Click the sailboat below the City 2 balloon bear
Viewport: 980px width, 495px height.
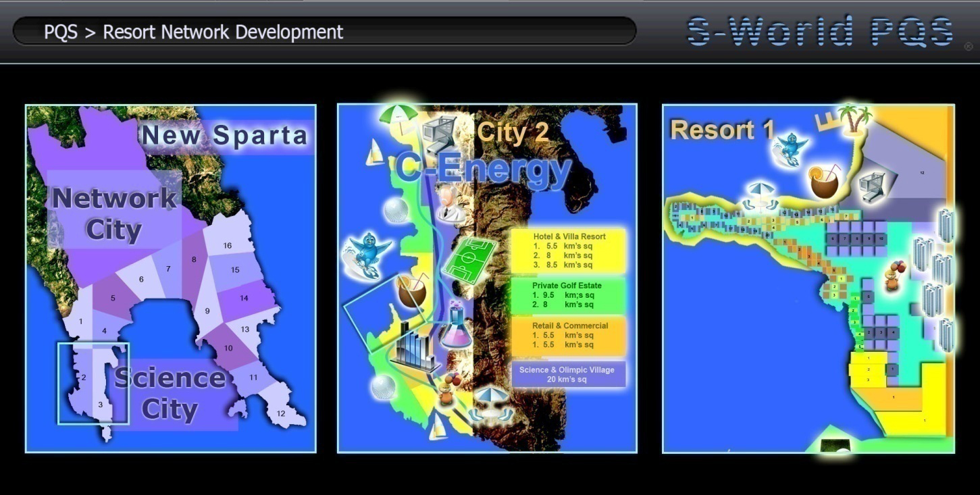(x=438, y=426)
